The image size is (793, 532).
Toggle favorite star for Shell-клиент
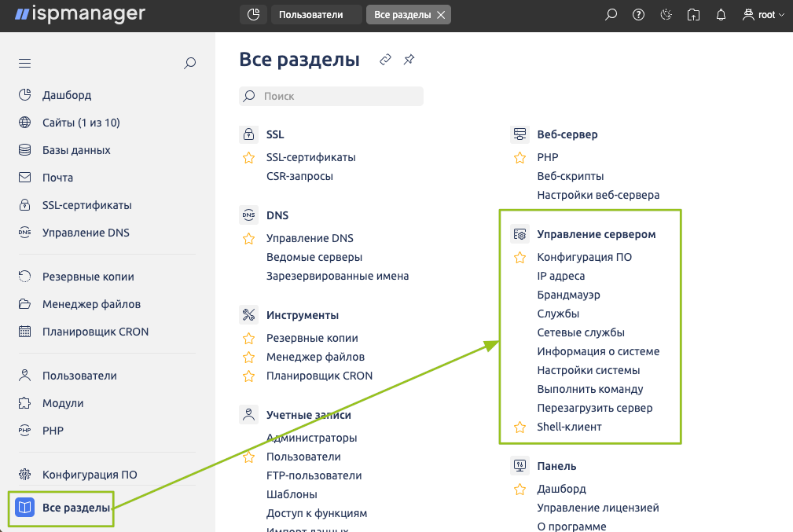(x=519, y=427)
